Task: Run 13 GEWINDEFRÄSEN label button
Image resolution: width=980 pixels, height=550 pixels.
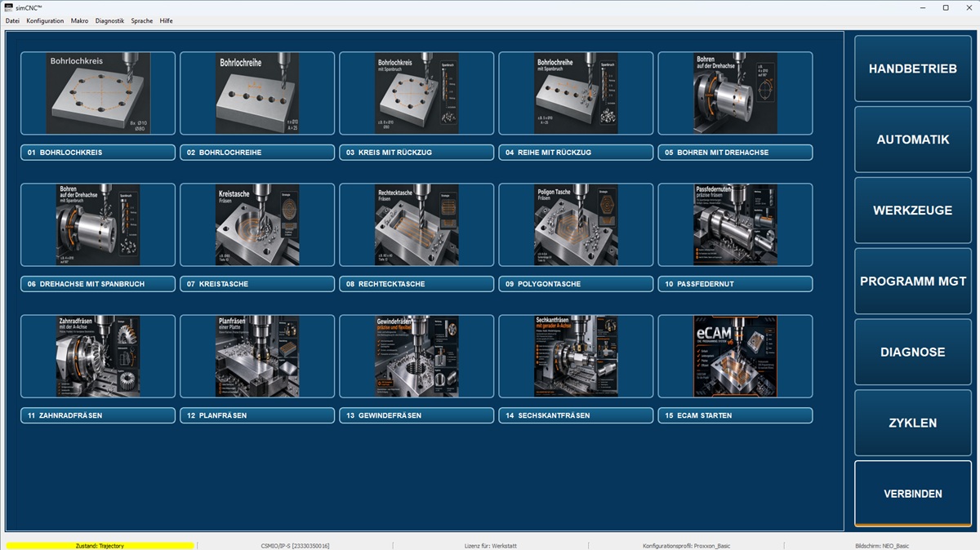Action: click(x=416, y=415)
